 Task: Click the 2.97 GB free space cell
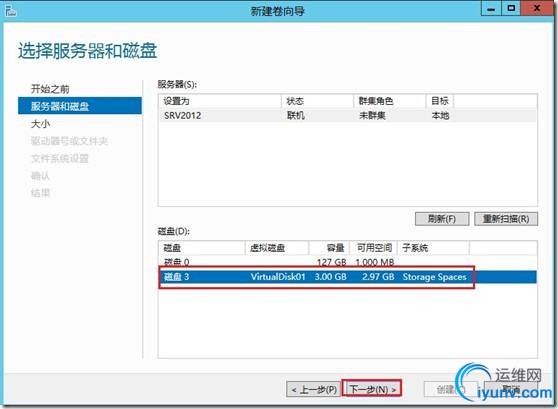(378, 277)
